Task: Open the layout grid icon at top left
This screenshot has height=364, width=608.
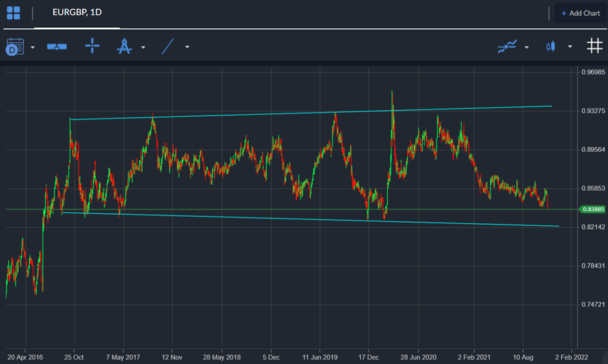Action: pos(13,13)
